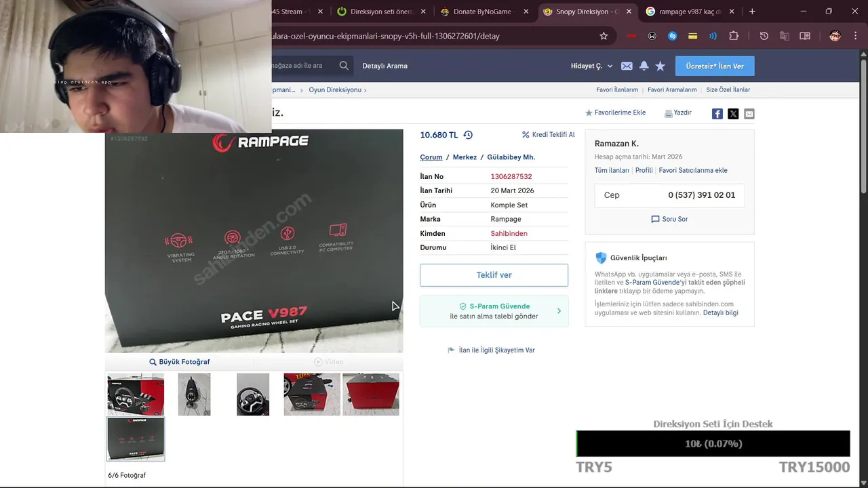
Task: Close the Direksiyon seti öneri tab
Action: point(422,12)
